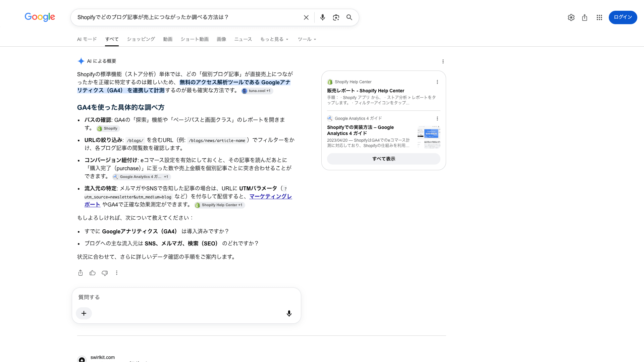Start voice search with the search bar microphone

[x=322, y=17]
